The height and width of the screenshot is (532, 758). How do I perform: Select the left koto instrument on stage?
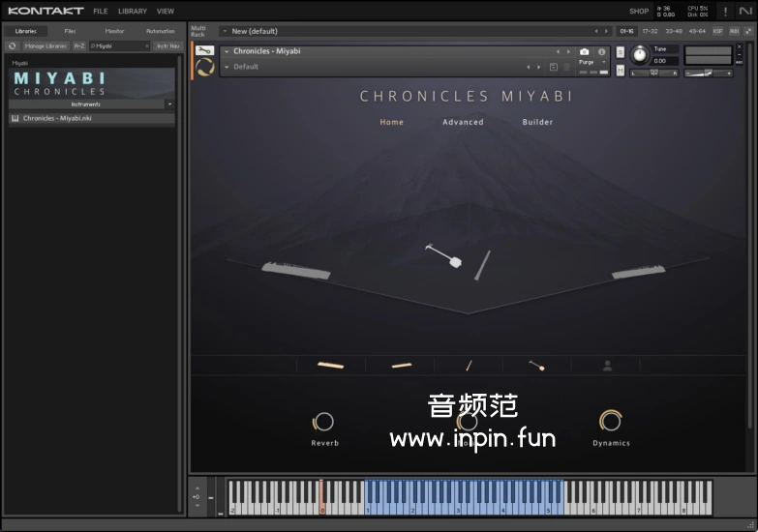[x=296, y=271]
